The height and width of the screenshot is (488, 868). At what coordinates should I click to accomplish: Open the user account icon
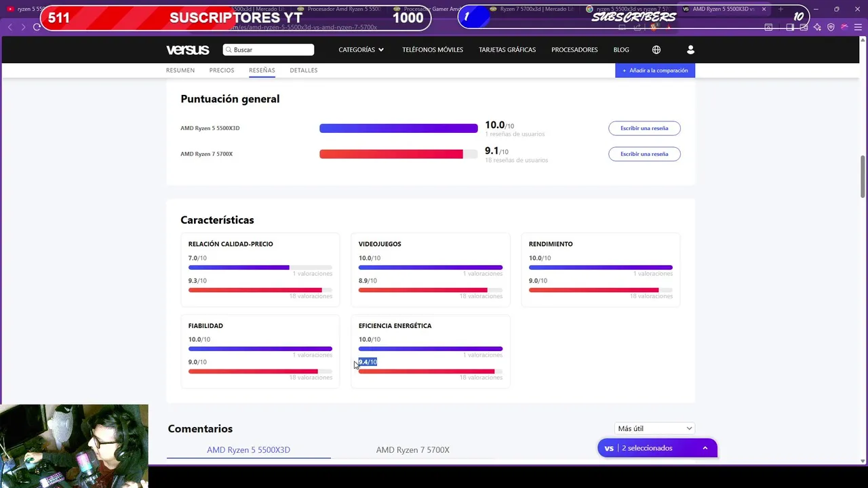coord(690,49)
